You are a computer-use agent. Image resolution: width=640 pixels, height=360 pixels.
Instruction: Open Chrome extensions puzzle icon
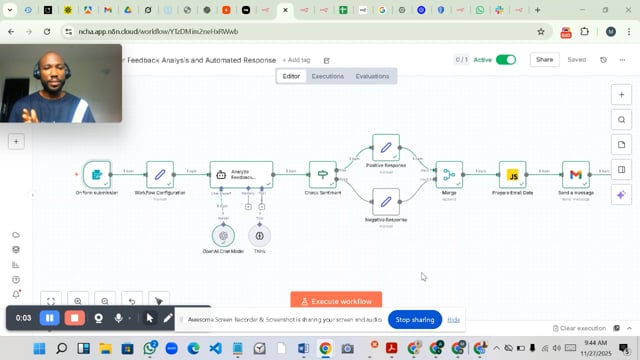(584, 31)
